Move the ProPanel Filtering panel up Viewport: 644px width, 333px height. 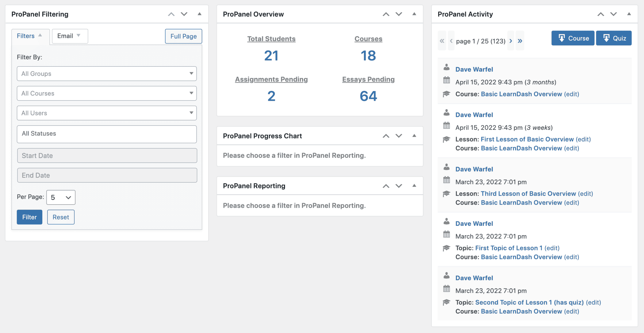(171, 14)
